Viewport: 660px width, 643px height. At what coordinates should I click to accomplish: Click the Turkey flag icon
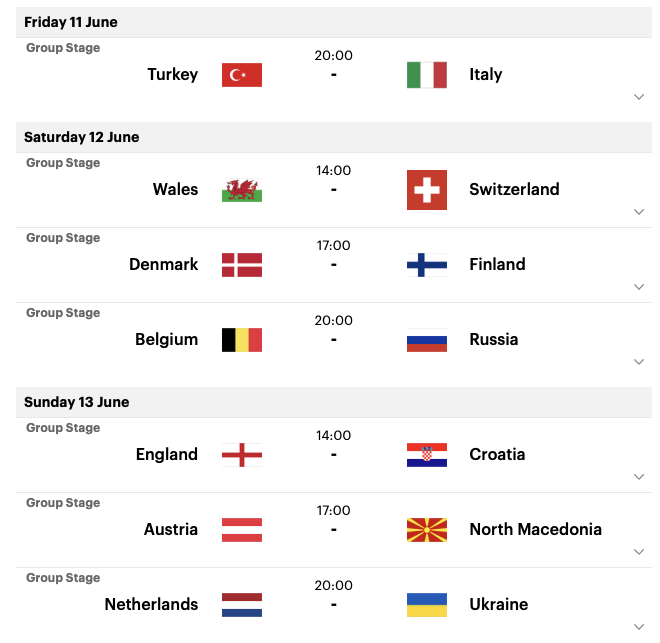[x=242, y=75]
